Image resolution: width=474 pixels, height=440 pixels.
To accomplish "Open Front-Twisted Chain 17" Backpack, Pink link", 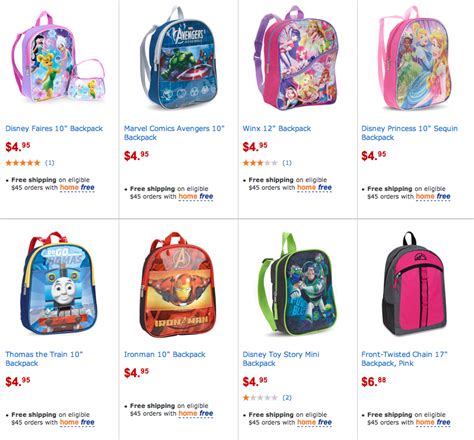I will coord(404,359).
